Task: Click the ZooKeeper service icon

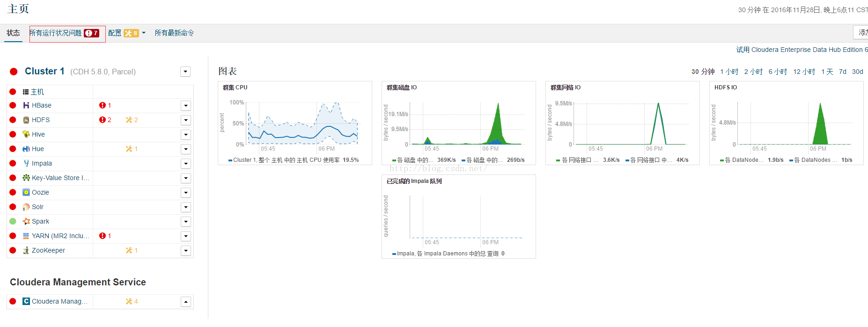Action: (x=26, y=251)
